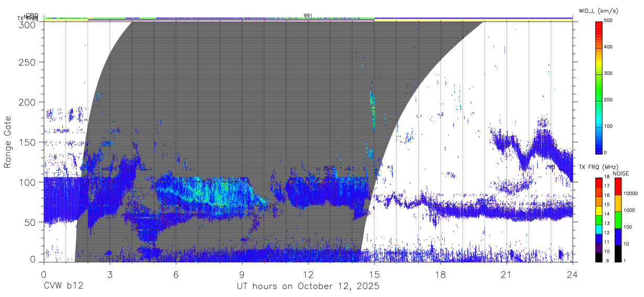Click the 300 tick on the width colorbar
Screen dimensions: 644x297
pyautogui.click(x=608, y=73)
